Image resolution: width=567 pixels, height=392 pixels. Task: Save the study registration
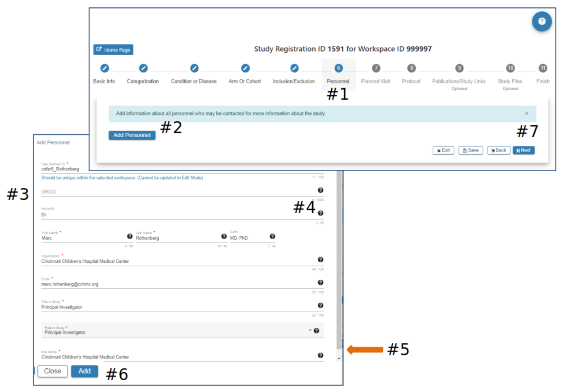(x=470, y=150)
